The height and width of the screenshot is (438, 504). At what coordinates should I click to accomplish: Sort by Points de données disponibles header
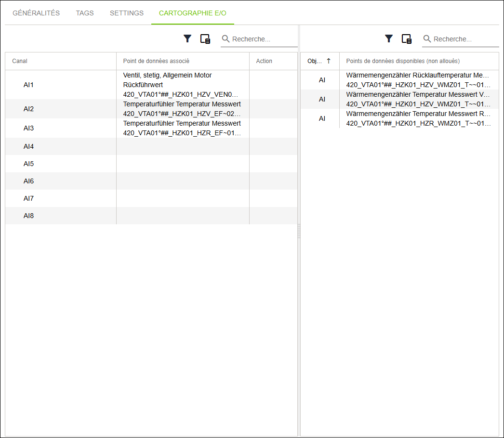[419, 61]
